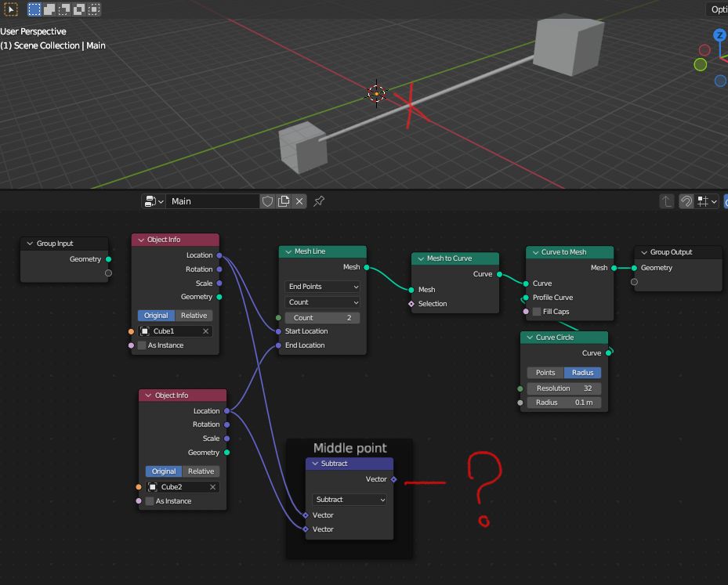Click the go to parent node tree icon
Viewport: 728px width, 585px height.
667,201
